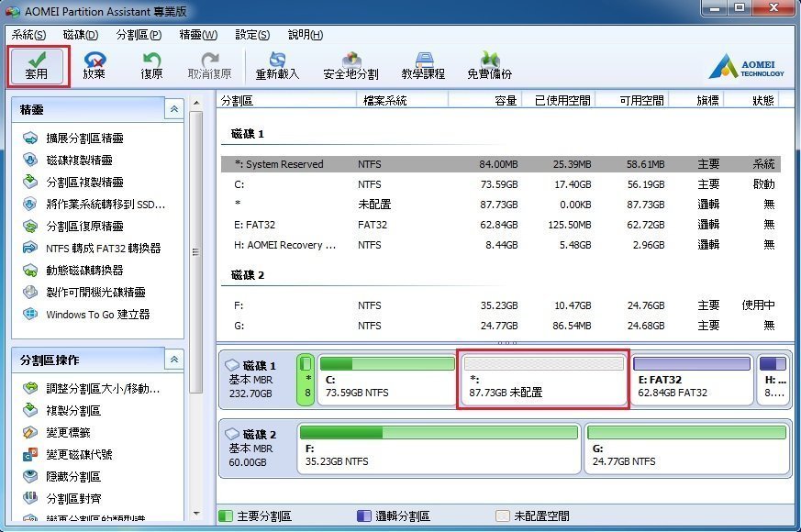801x532 pixels.
Task: Select E: FAT32 62.84GB disk map block
Action: (x=692, y=380)
